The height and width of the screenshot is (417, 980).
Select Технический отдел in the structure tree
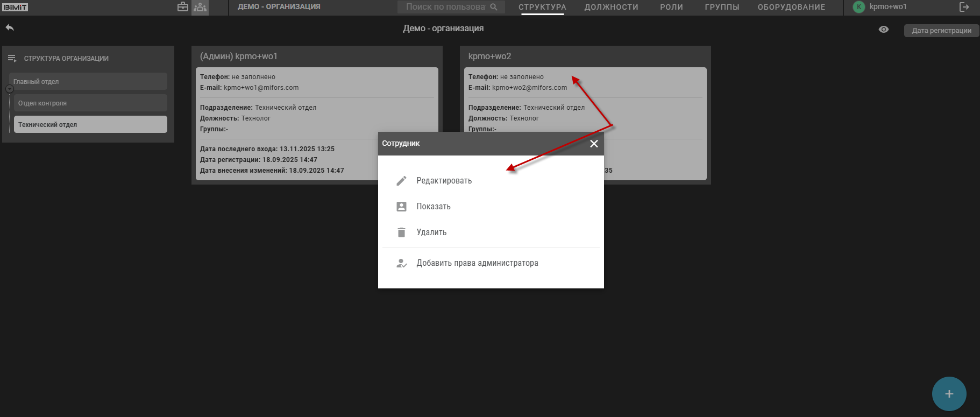[x=90, y=124]
